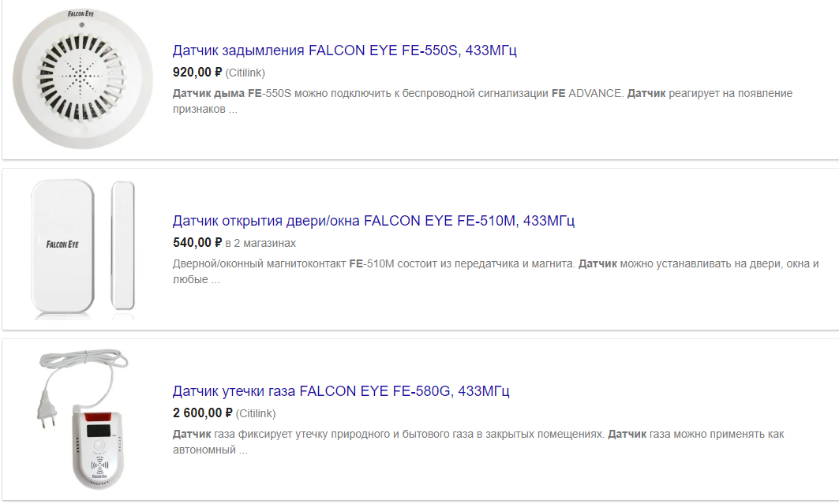
Task: Click the description starting 'Дверной/оконный магнитоконтакт'
Action: [x=496, y=271]
